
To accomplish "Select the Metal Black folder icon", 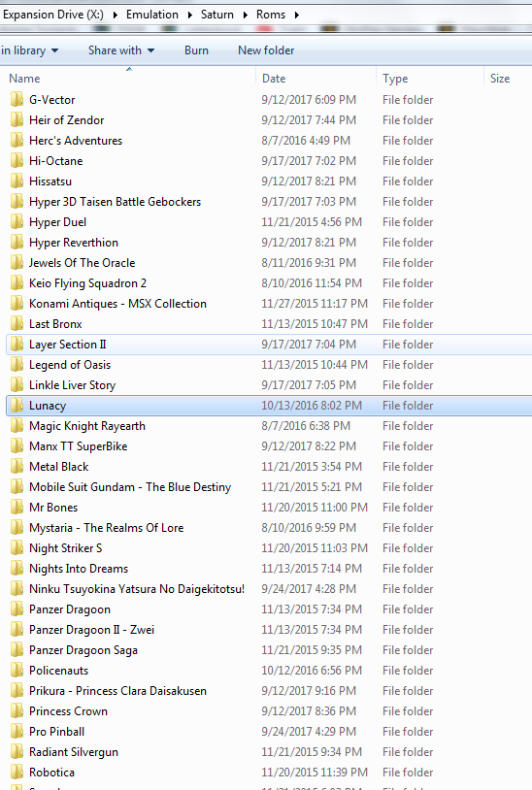I will coord(17,467).
